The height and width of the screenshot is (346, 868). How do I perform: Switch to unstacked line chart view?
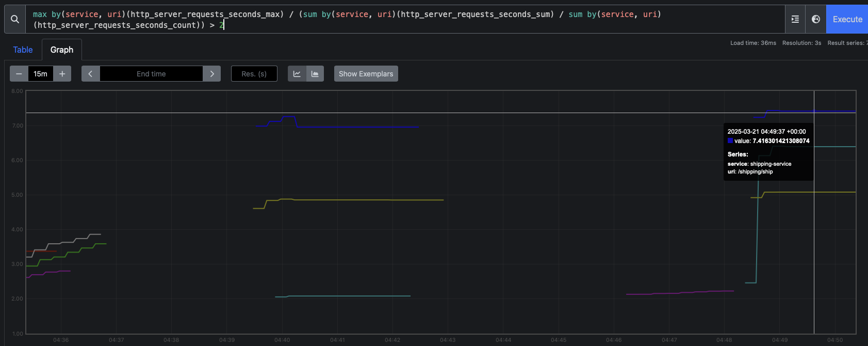[297, 74]
